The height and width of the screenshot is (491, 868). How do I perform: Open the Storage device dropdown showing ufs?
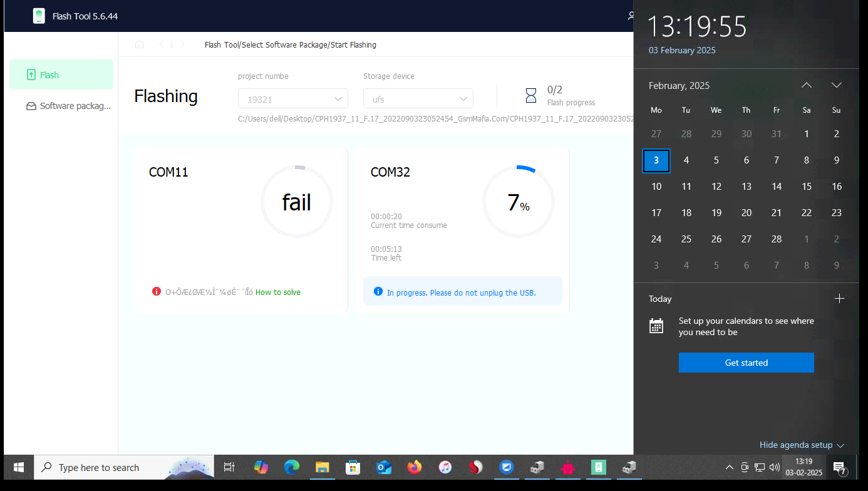click(x=418, y=99)
